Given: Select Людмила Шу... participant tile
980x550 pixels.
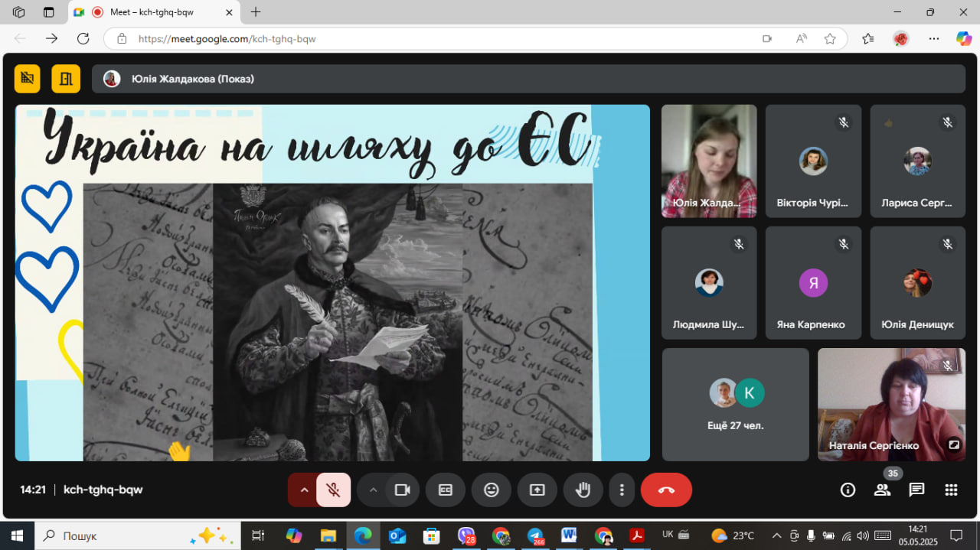Looking at the screenshot, I should pyautogui.click(x=709, y=283).
